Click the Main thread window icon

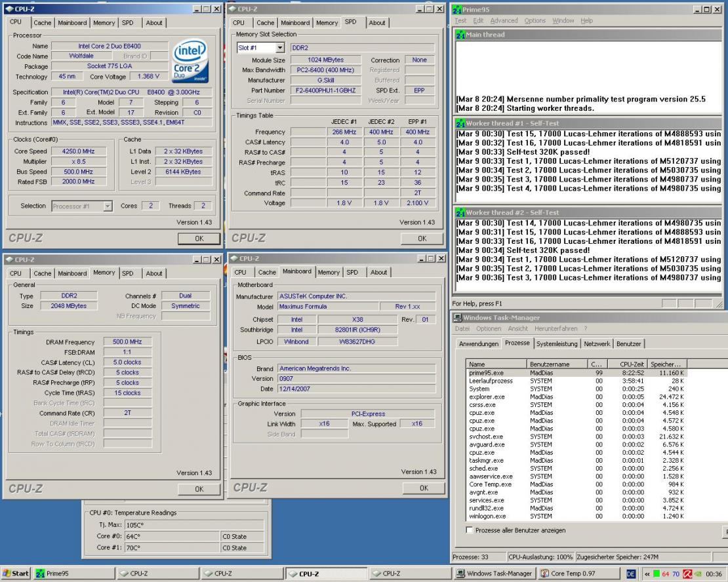click(x=460, y=35)
